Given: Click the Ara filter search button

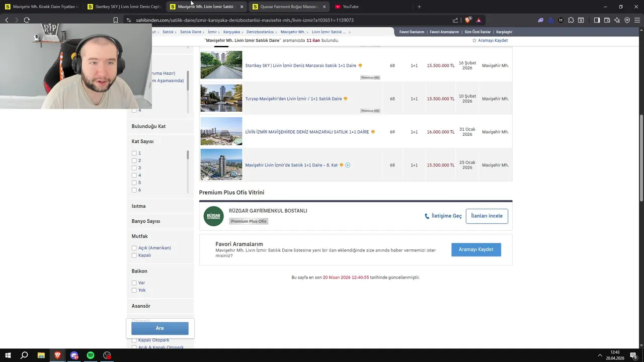Looking at the screenshot, I should [160, 328].
